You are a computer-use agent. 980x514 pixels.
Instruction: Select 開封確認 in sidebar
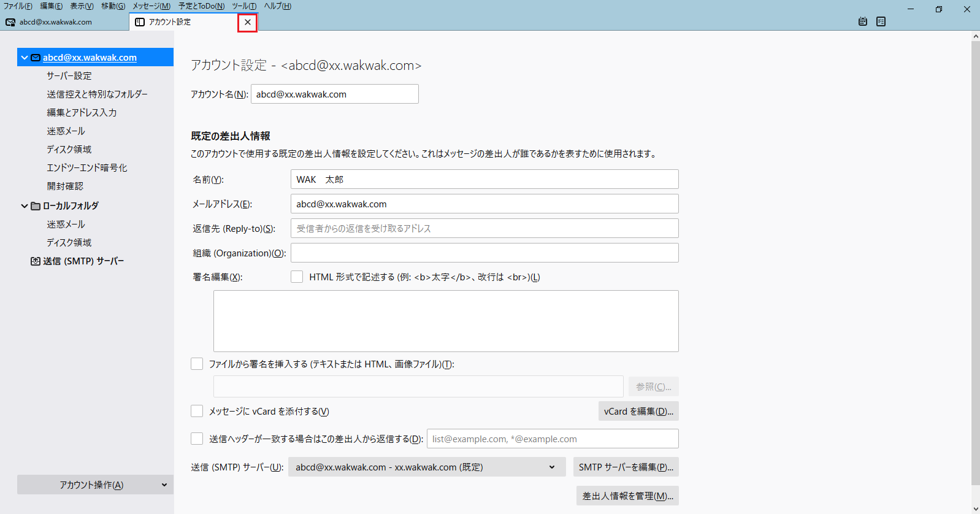65,186
